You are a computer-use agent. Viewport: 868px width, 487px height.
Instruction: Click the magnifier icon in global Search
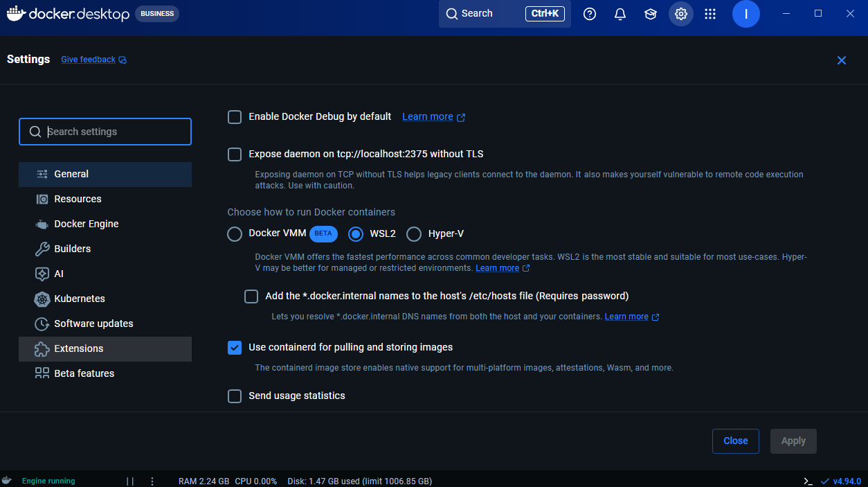click(452, 14)
